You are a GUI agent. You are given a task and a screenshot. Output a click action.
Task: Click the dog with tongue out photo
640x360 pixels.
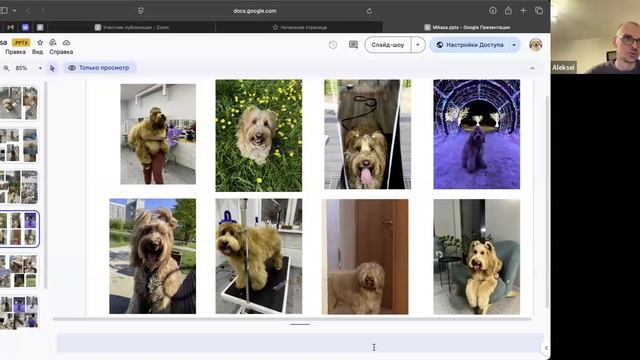click(x=367, y=134)
